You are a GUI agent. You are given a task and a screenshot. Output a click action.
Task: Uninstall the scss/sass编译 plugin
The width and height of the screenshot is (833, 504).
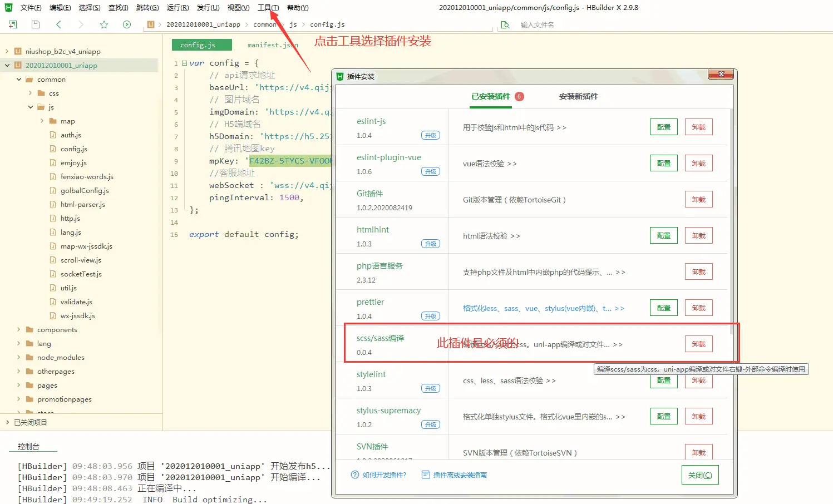pos(698,344)
